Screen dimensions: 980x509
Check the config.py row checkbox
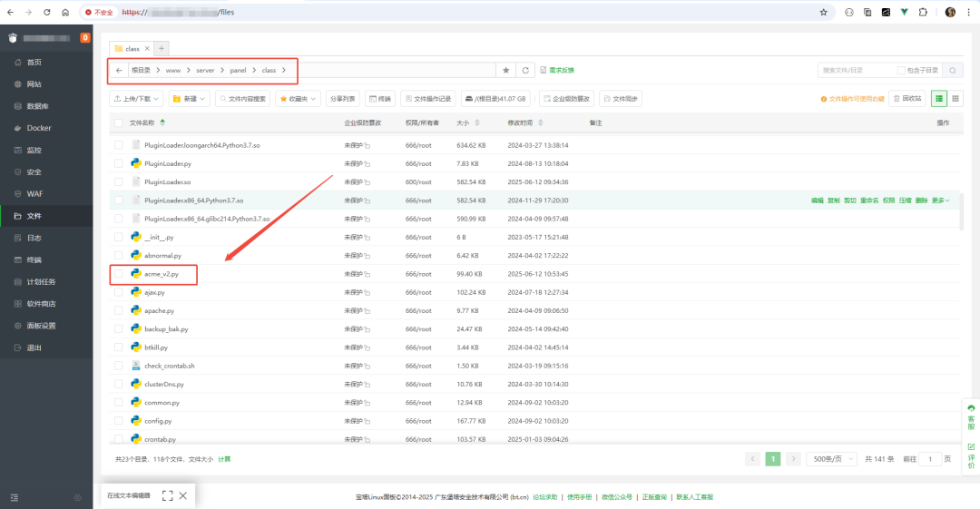(118, 421)
